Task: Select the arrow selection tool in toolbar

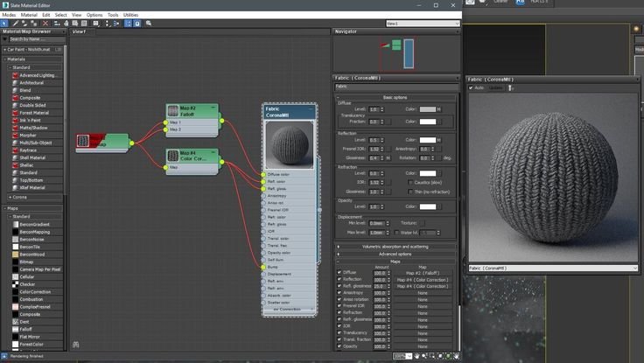Action: pos(4,24)
